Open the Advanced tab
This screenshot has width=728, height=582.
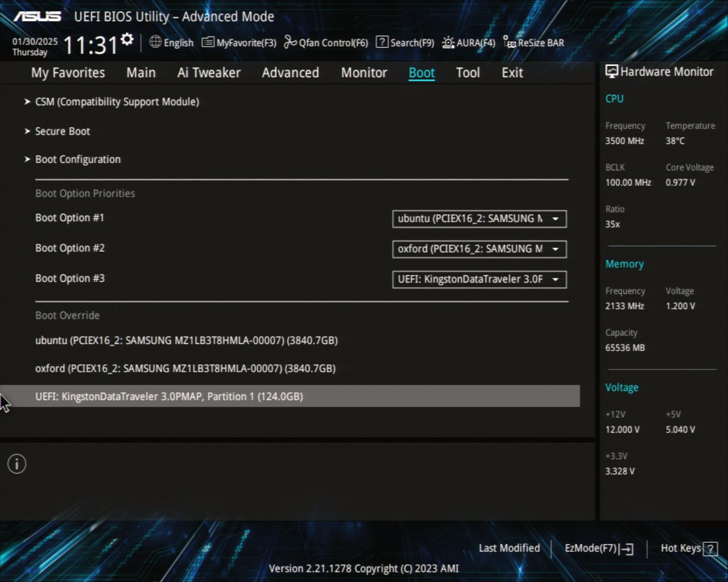pos(291,73)
